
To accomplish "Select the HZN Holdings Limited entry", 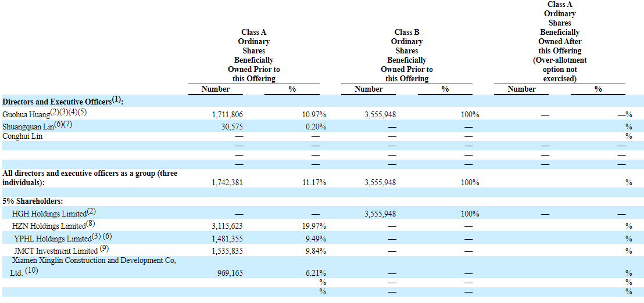I will pyautogui.click(x=49, y=226).
